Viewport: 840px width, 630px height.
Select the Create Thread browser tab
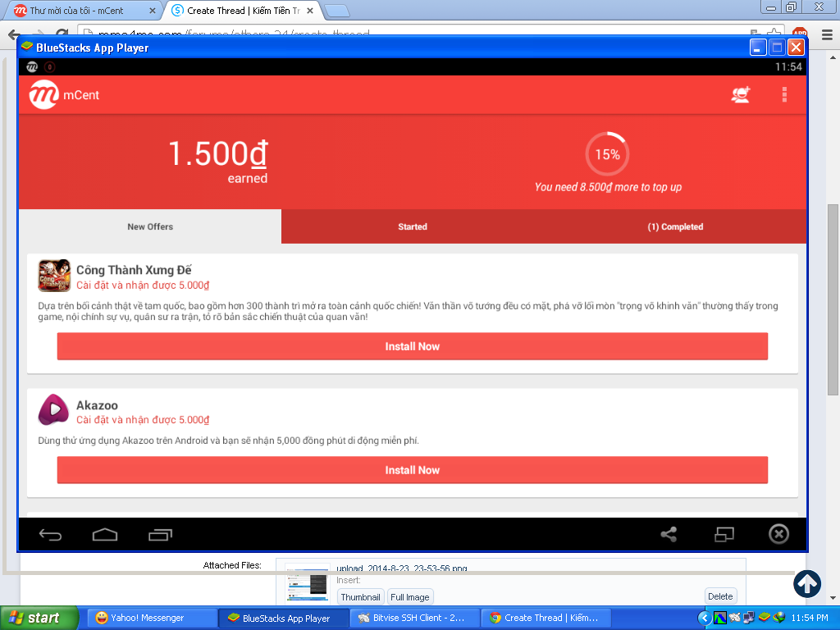tap(243, 11)
